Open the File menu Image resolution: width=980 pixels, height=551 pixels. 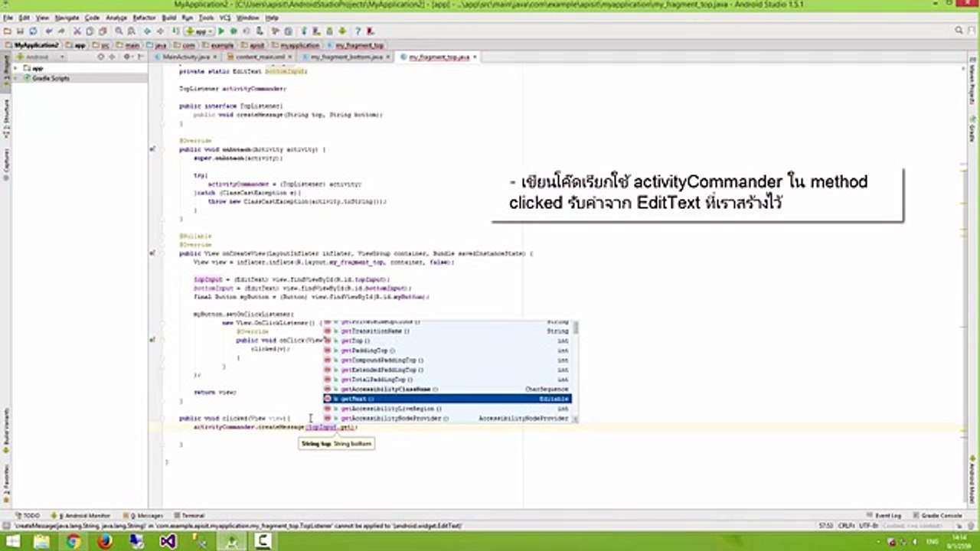(8, 18)
